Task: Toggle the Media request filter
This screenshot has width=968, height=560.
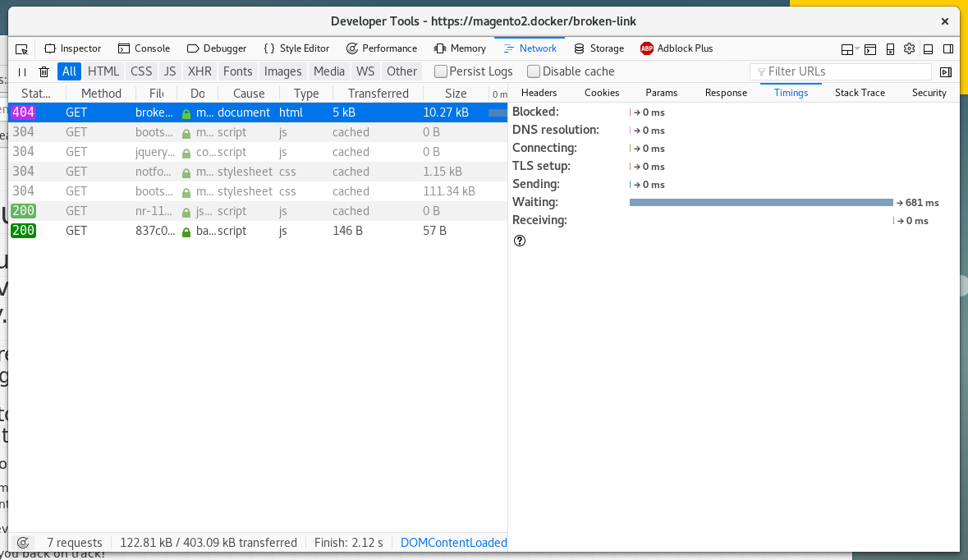Action: 329,71
